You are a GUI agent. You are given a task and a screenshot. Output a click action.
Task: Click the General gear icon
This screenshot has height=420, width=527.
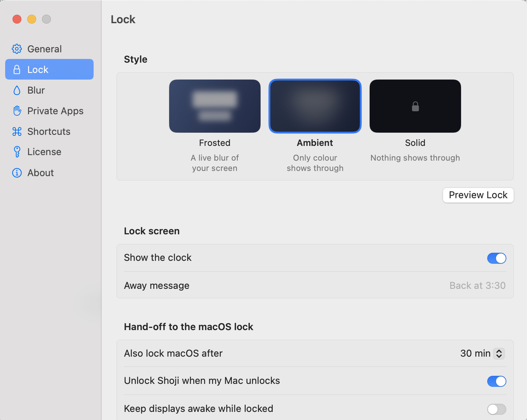point(17,49)
